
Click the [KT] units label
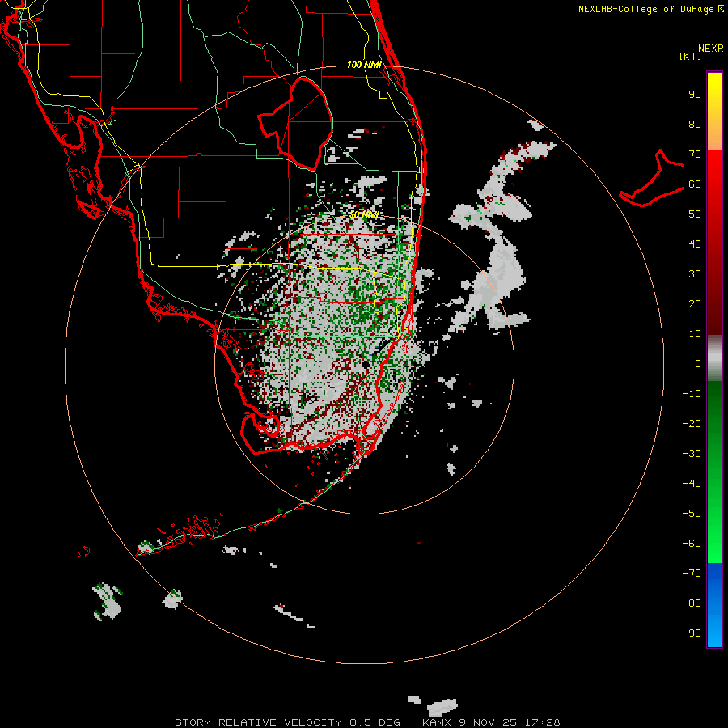click(x=690, y=56)
